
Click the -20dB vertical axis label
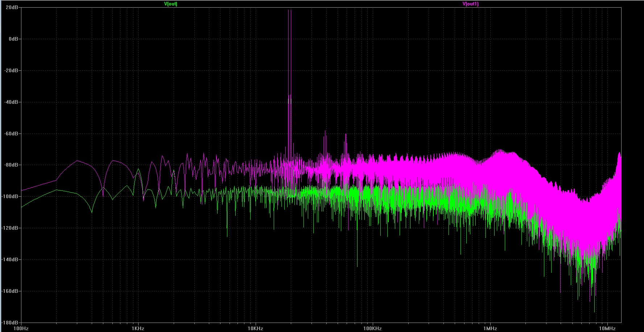11,70
